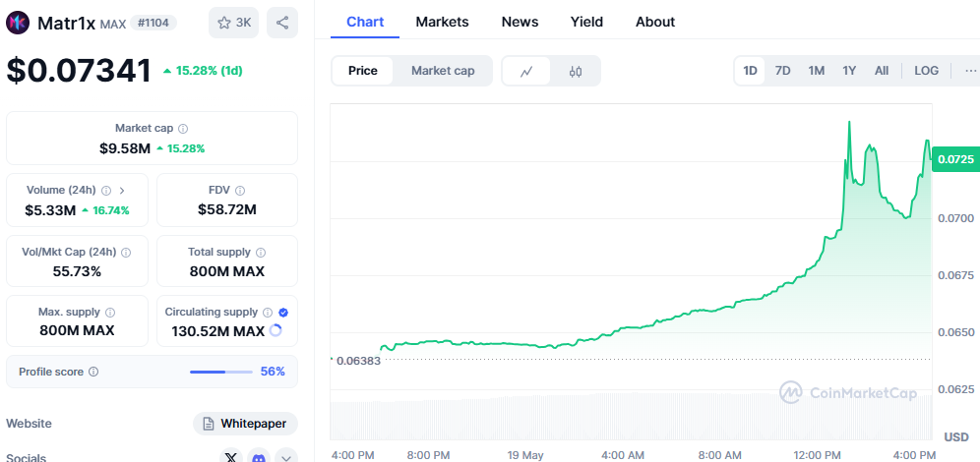980x462 pixels.
Task: Click the $58.72M FDV value
Action: point(227,209)
